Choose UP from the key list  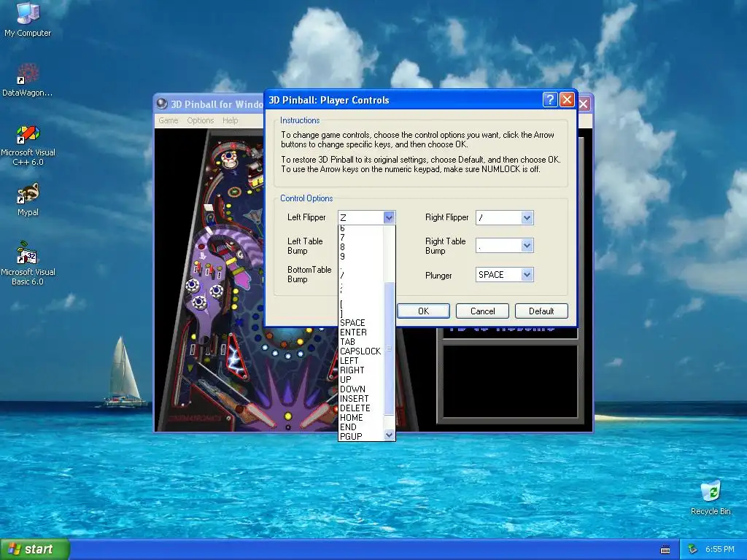(360, 380)
